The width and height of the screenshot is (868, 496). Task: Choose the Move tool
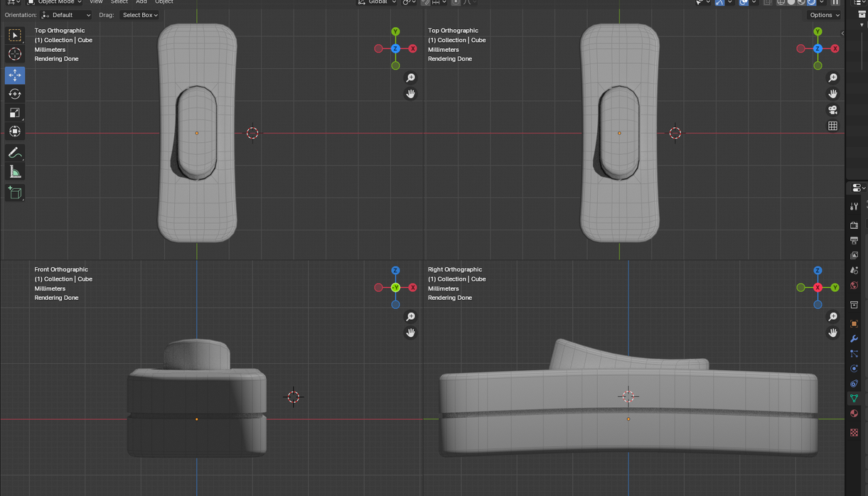coord(15,75)
